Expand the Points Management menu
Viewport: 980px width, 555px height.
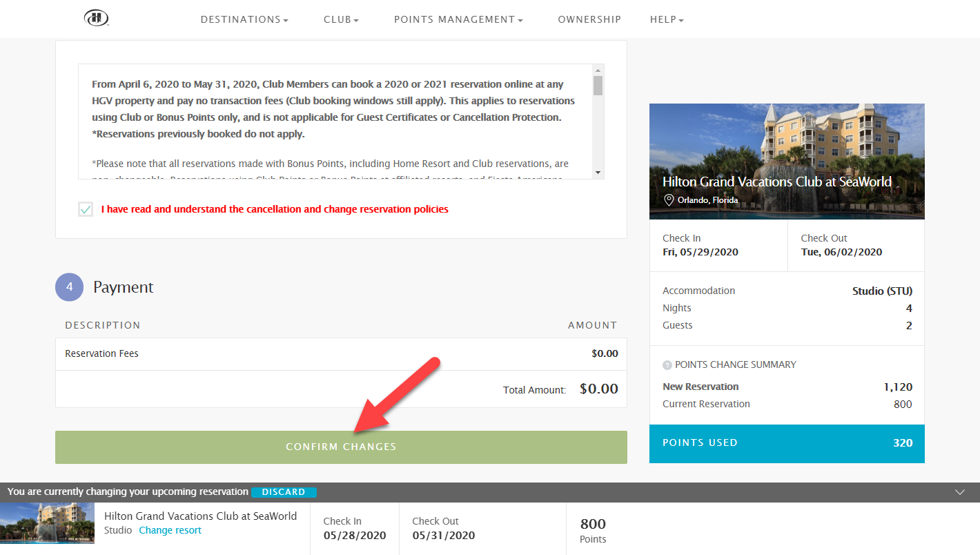click(458, 19)
